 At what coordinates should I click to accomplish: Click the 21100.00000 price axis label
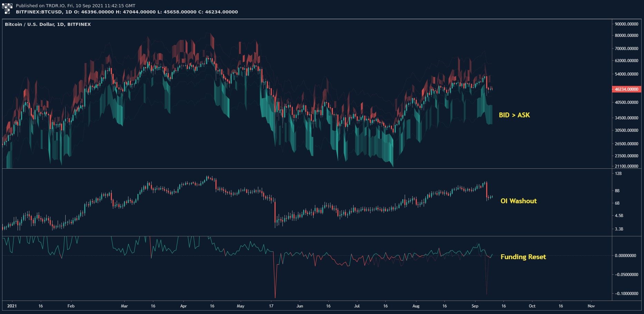[x=626, y=166]
